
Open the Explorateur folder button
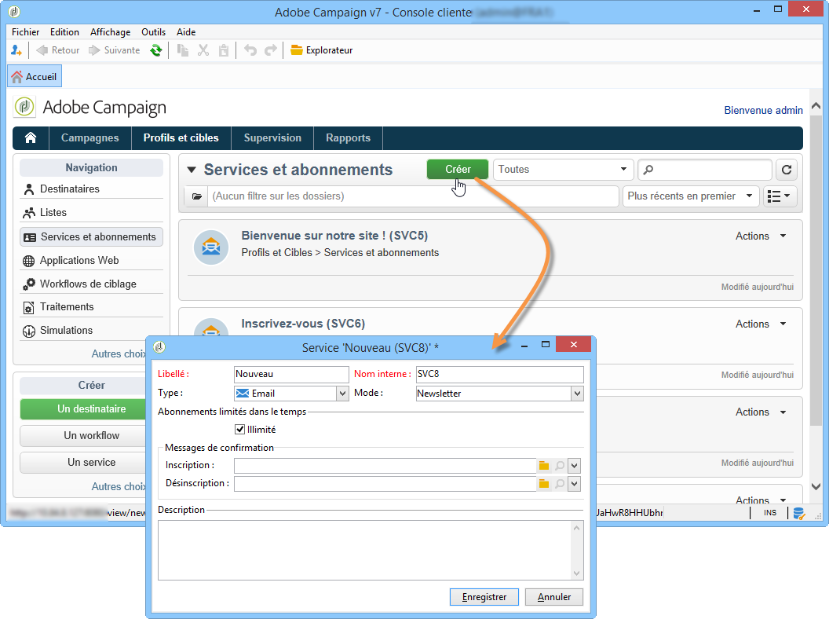321,50
